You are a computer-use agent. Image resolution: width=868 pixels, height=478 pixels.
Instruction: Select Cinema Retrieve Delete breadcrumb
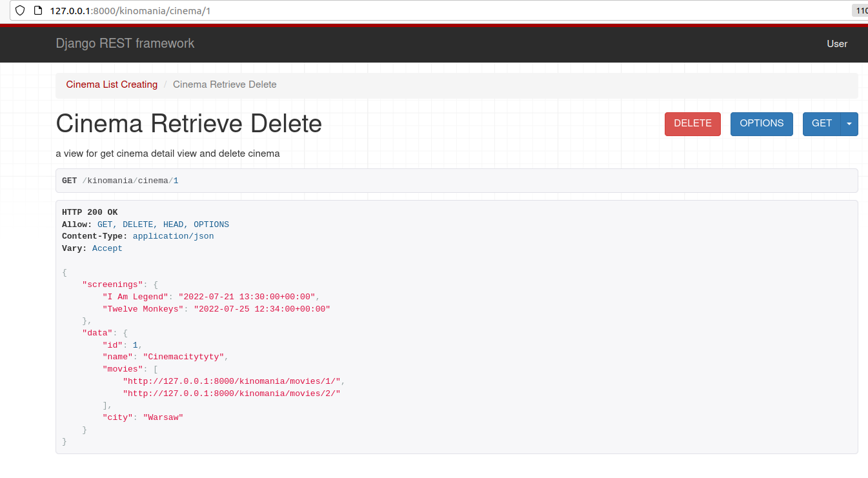[x=225, y=85]
